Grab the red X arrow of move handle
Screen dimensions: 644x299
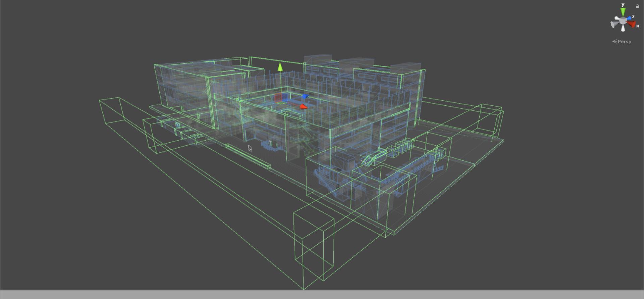click(x=303, y=107)
